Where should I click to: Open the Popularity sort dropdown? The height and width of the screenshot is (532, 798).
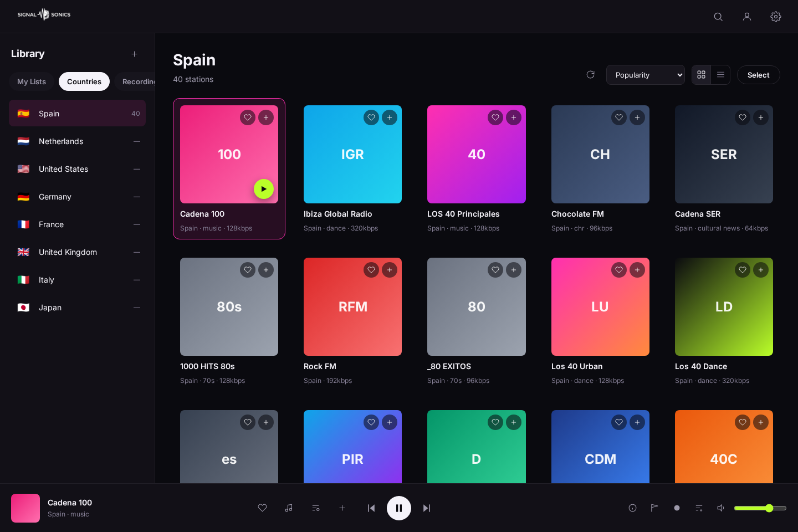[646, 75]
